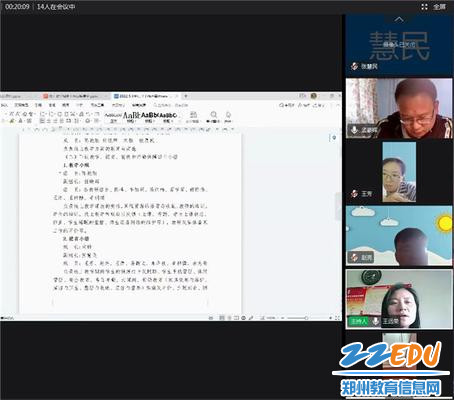Click the WPS user avatar in title bar
The height and width of the screenshot is (400, 454).
[x=313, y=96]
